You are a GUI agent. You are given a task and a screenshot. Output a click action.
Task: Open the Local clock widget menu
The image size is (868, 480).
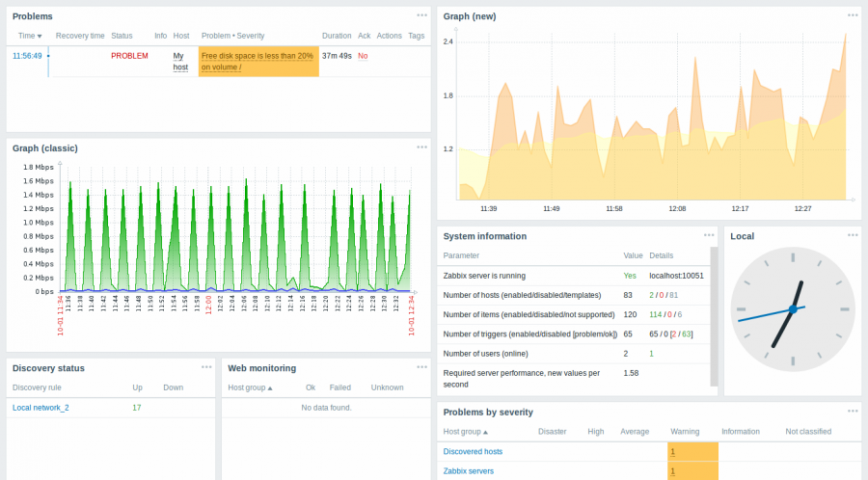tap(853, 235)
